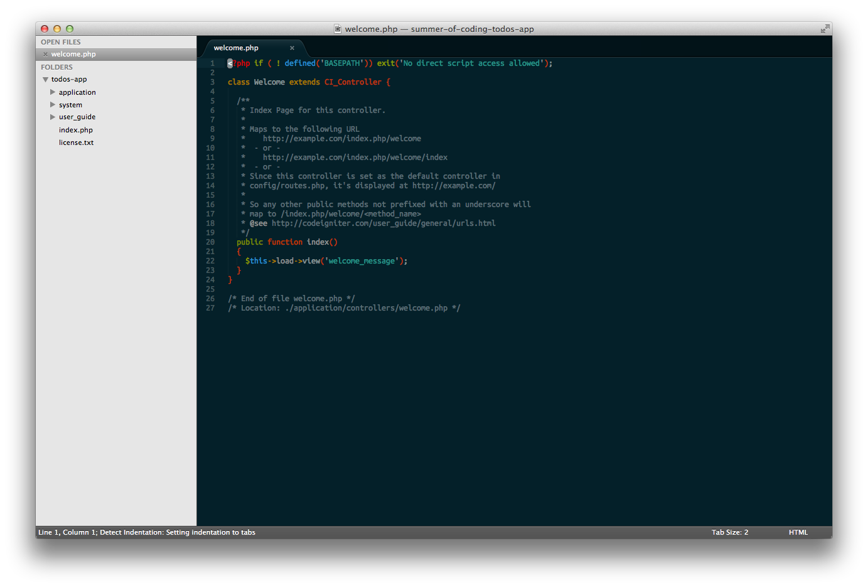Click the X on the welcome.php tab

coord(292,48)
